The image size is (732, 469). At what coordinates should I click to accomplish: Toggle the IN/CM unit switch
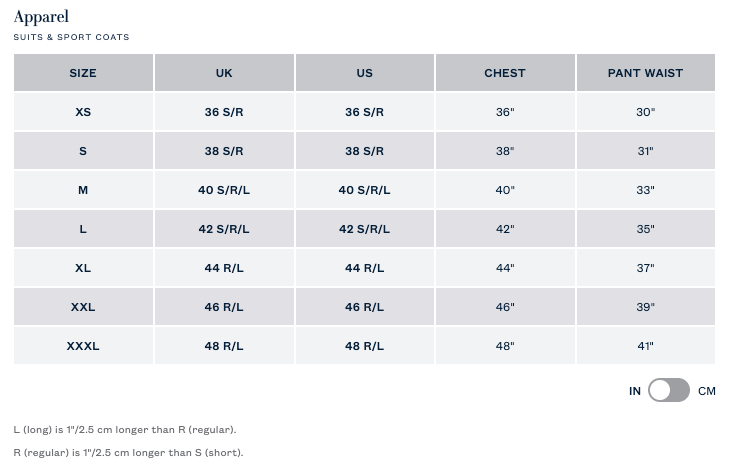coord(669,390)
